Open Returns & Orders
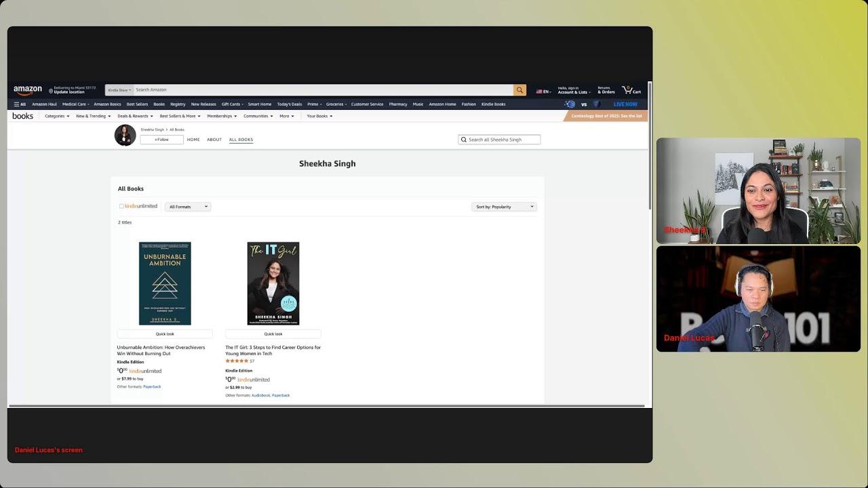The width and height of the screenshot is (868, 488). click(x=606, y=90)
